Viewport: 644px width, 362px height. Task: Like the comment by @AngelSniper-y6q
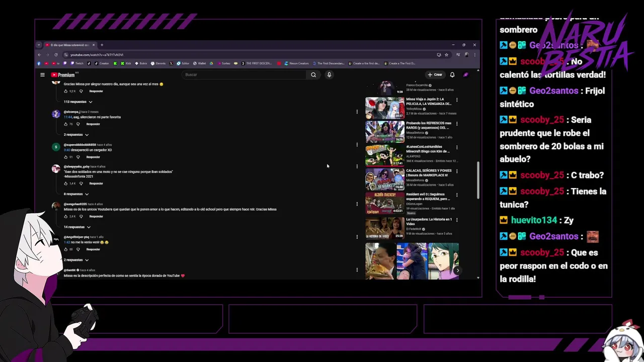[x=65, y=249]
